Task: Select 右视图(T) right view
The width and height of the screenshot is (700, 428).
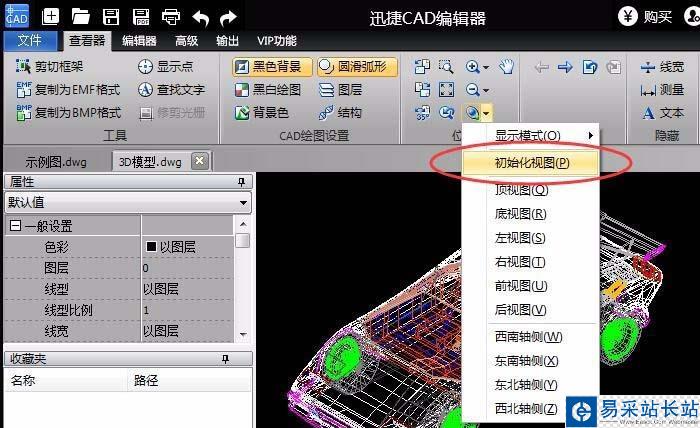Action: pos(531,262)
